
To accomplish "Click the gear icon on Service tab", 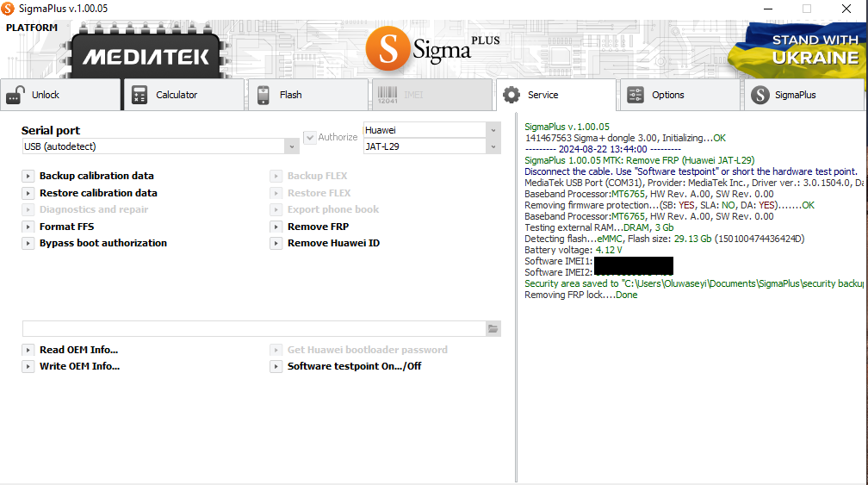I will point(512,95).
